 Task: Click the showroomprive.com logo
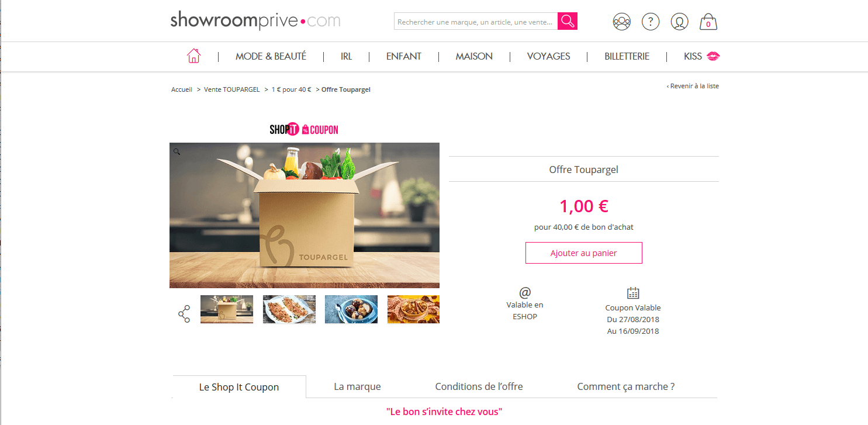point(255,21)
